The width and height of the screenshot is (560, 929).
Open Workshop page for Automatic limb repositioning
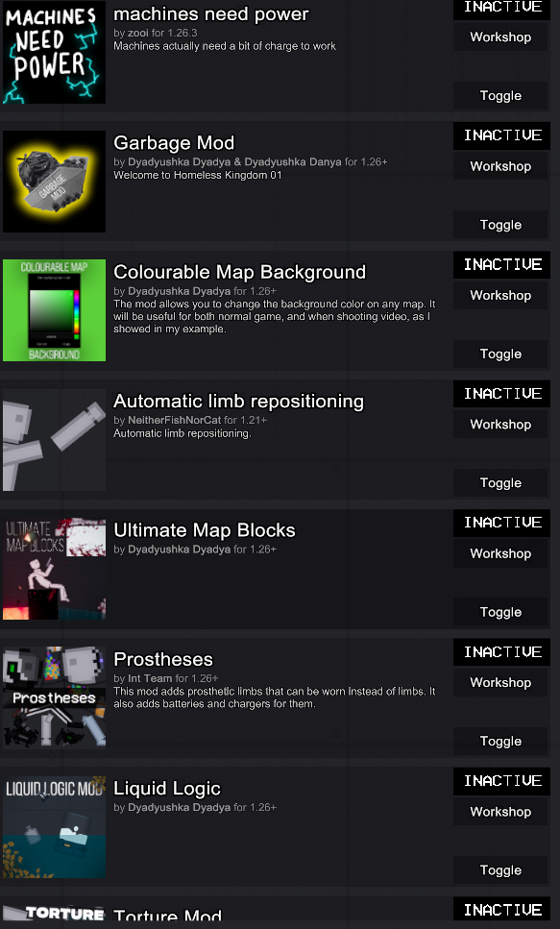[x=499, y=424]
